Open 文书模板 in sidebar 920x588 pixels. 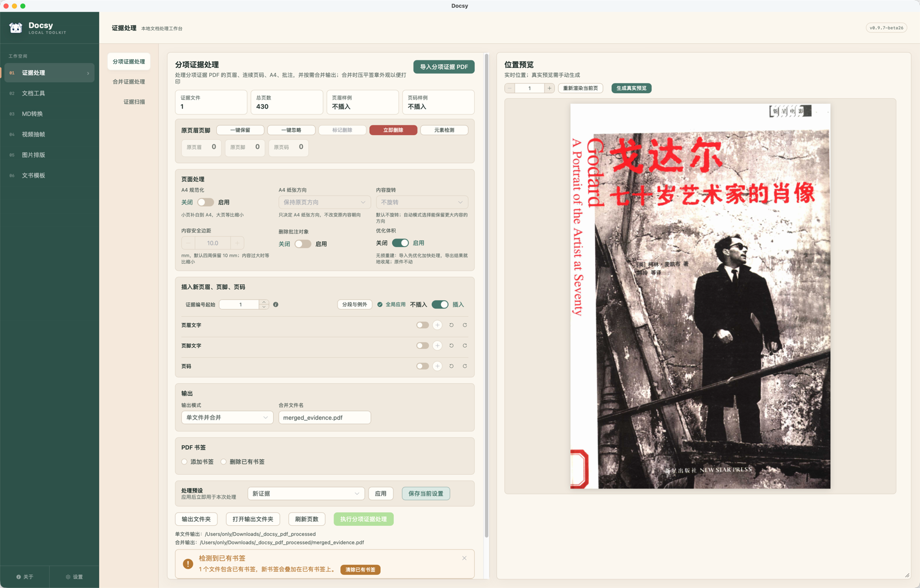pyautogui.click(x=49, y=175)
